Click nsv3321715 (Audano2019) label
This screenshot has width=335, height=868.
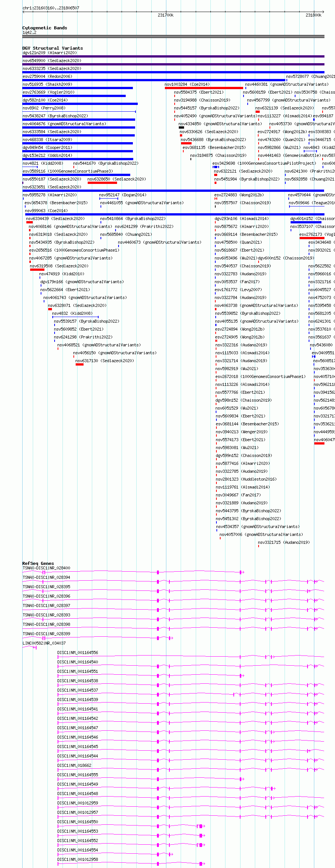(284, 542)
